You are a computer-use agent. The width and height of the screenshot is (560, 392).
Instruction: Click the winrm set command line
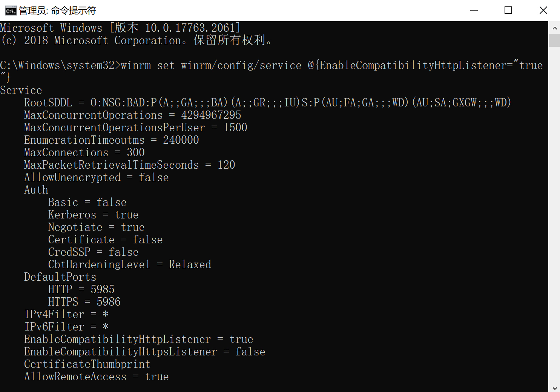click(x=272, y=71)
